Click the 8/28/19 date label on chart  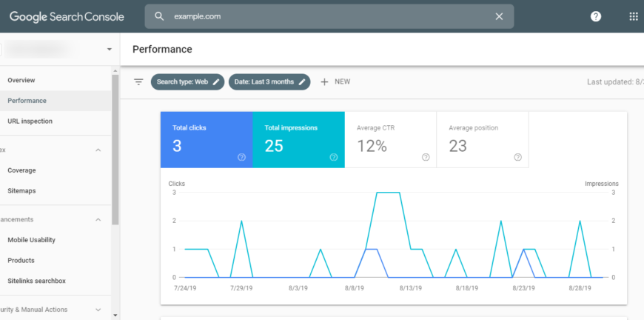[580, 288]
